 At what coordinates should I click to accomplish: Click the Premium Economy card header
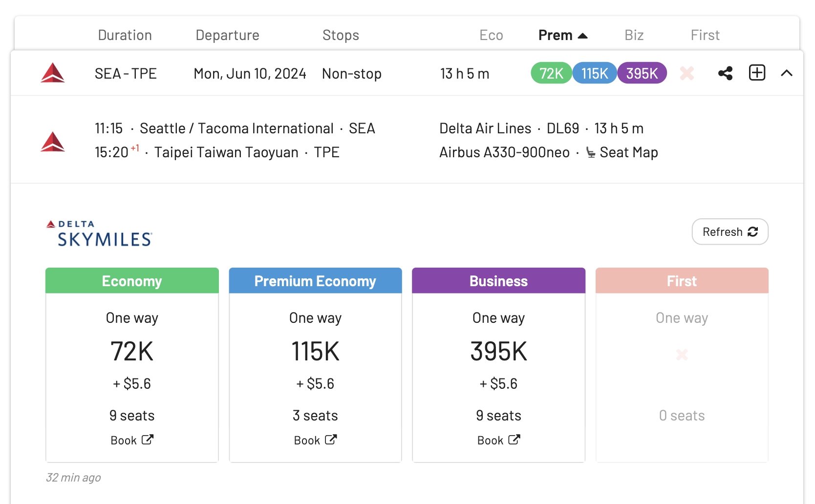[315, 281]
